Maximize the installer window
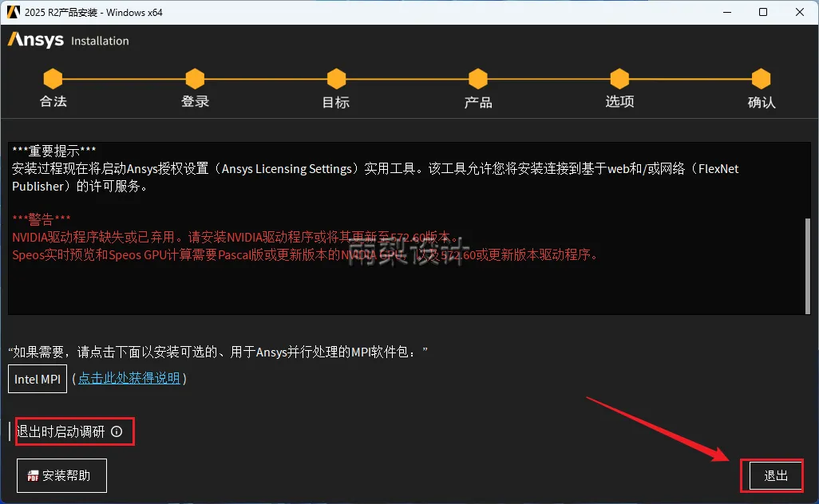 (763, 12)
